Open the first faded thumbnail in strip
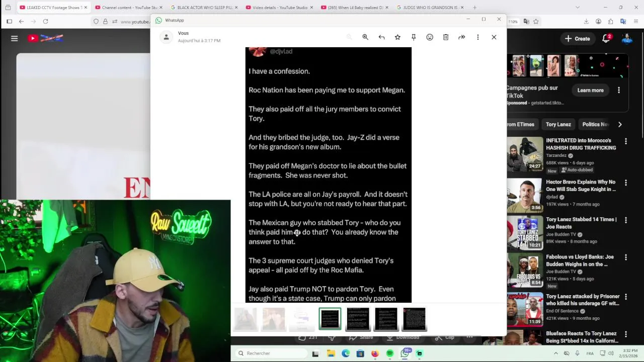644x362 pixels. [246, 319]
